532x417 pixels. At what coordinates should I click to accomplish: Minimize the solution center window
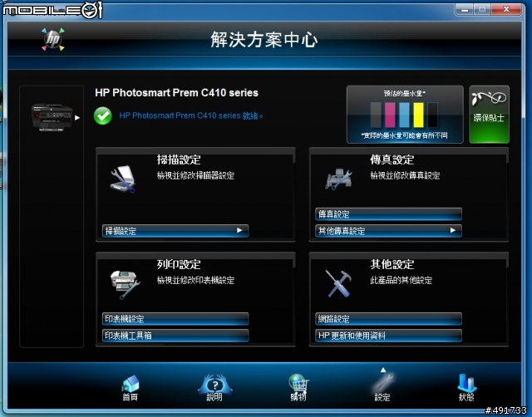coord(465,9)
